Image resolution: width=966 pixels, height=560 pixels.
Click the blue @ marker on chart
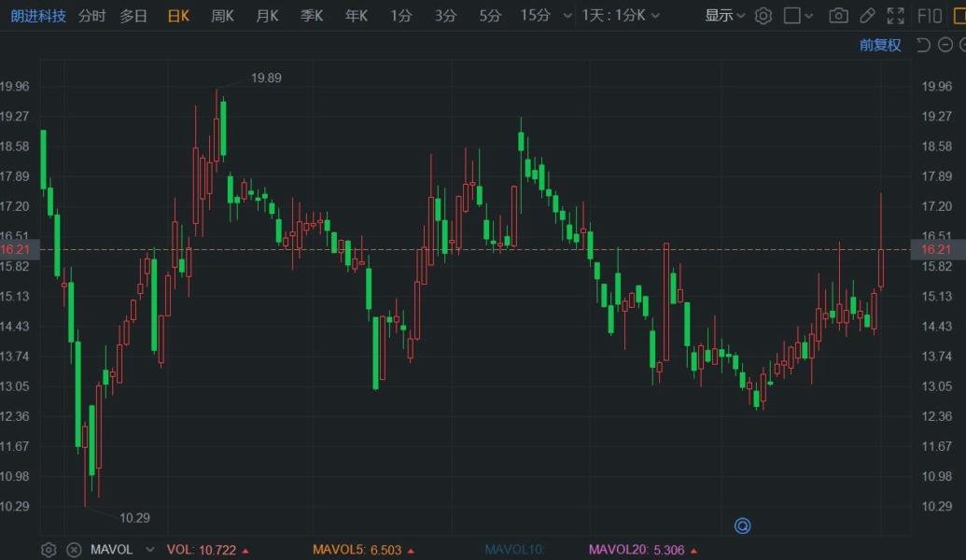coord(742,525)
